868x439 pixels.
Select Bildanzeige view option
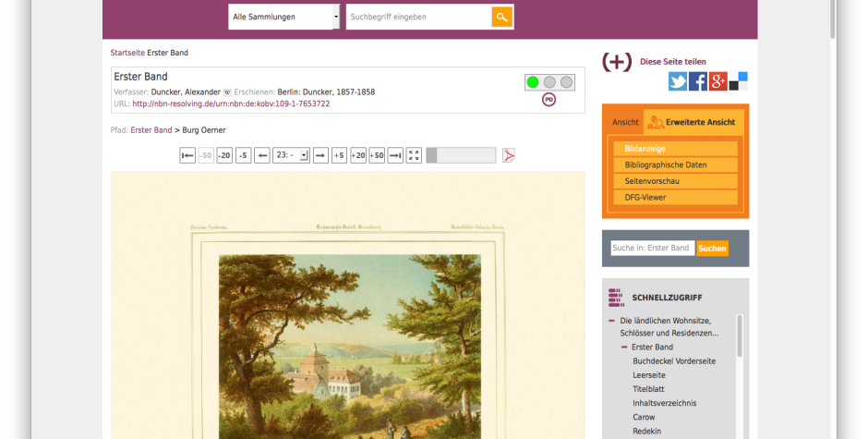point(675,149)
